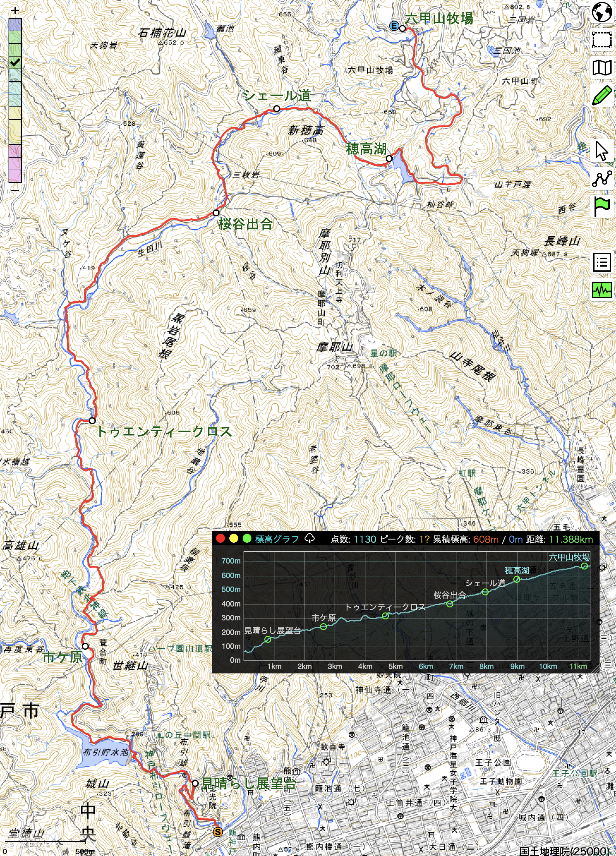Image resolution: width=616 pixels, height=856 pixels.
Task: Close elevation graph with red dot
Action: [x=220, y=539]
